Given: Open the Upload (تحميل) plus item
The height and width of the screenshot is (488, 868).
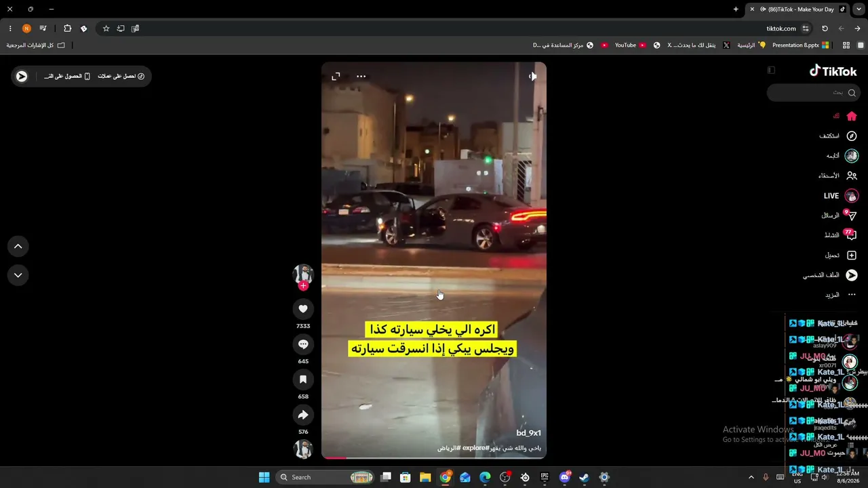Looking at the screenshot, I should (841, 256).
